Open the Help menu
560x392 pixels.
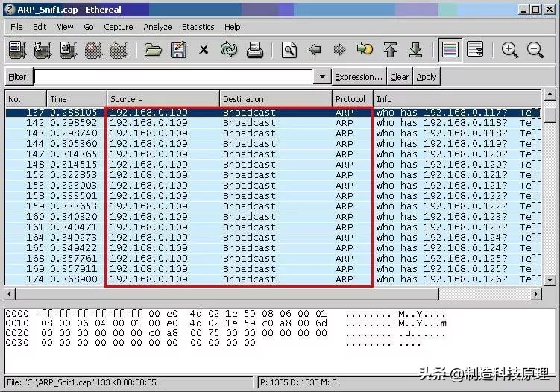[232, 27]
